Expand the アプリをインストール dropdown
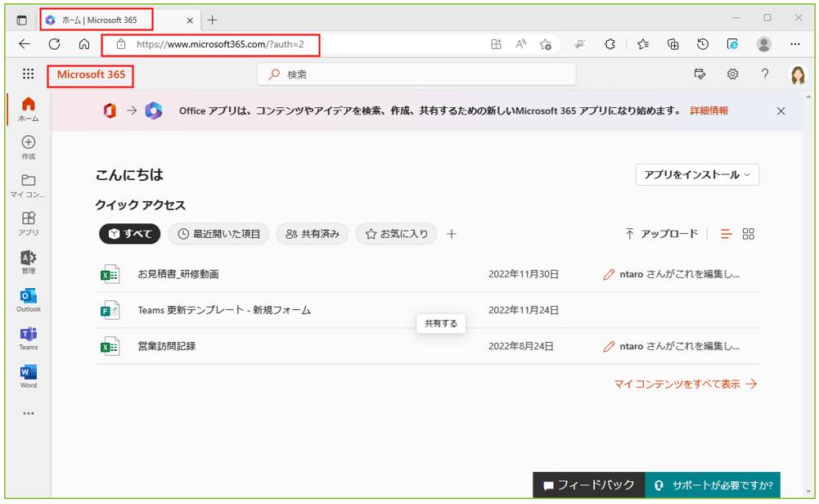This screenshot has width=819, height=504. [x=697, y=174]
